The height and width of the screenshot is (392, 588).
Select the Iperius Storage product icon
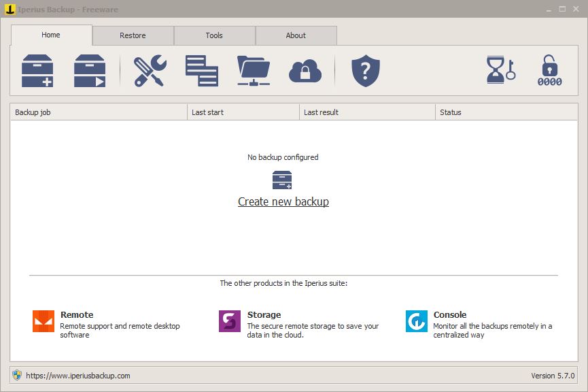(229, 321)
